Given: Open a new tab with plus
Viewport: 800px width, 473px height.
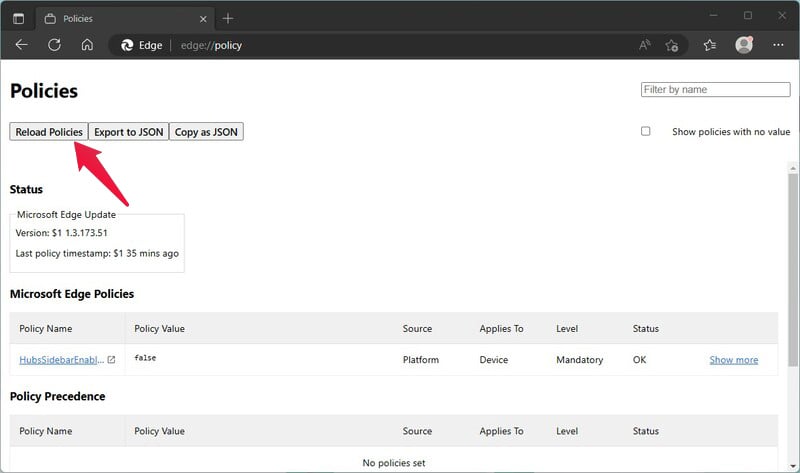Looking at the screenshot, I should pos(228,19).
